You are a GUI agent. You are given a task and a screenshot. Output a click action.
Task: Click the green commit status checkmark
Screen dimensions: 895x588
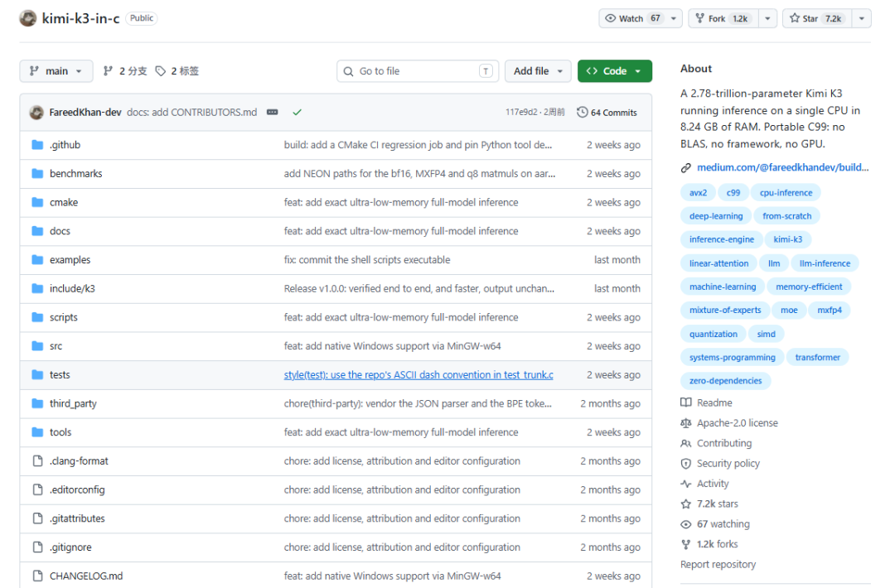(x=297, y=113)
